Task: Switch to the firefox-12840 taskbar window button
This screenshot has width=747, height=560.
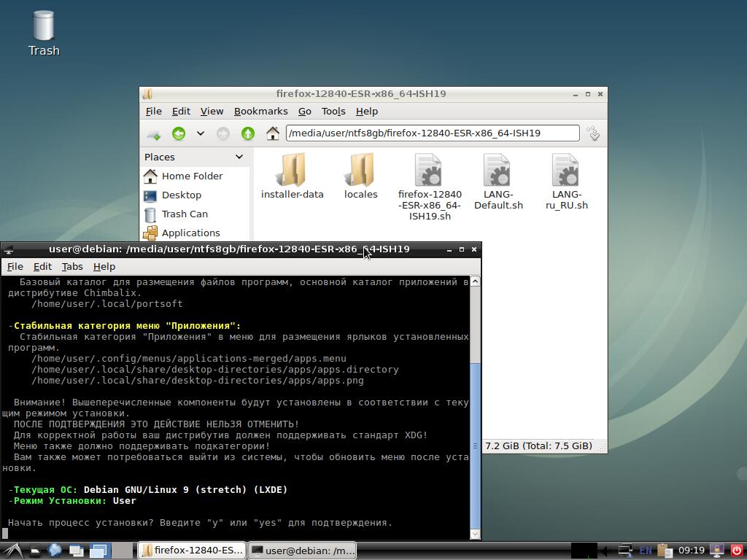Action: [191, 551]
